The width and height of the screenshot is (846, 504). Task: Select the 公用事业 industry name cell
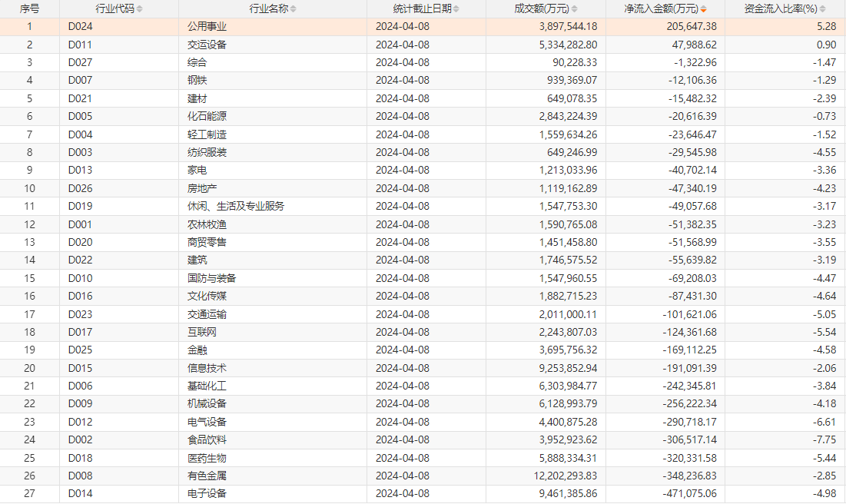click(207, 27)
